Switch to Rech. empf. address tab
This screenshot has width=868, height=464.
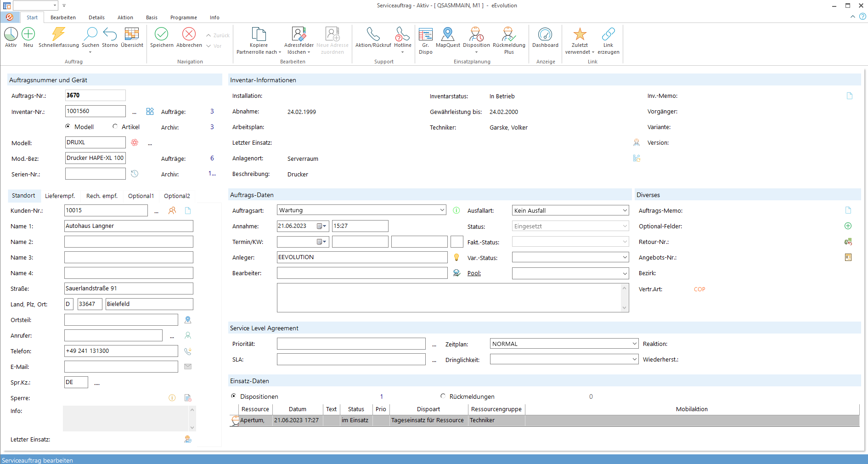pyautogui.click(x=102, y=196)
